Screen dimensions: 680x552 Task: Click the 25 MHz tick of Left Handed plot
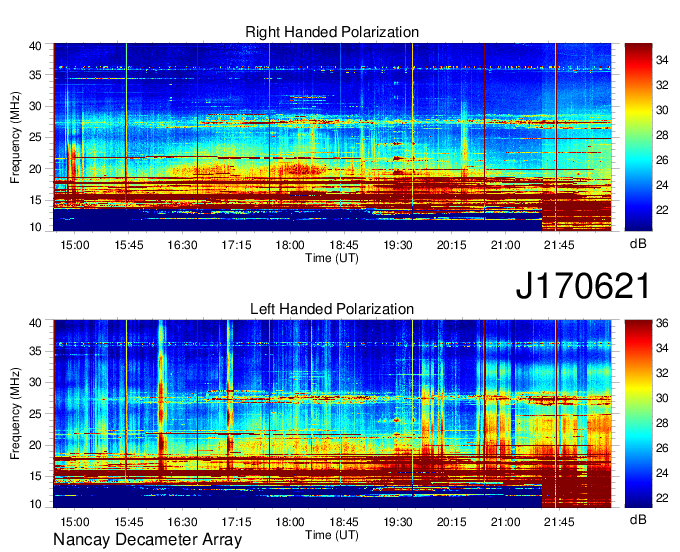[x=36, y=414]
